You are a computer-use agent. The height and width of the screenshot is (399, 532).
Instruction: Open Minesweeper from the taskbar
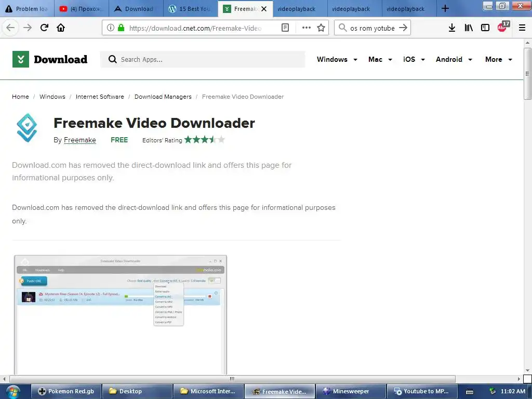coord(351,391)
